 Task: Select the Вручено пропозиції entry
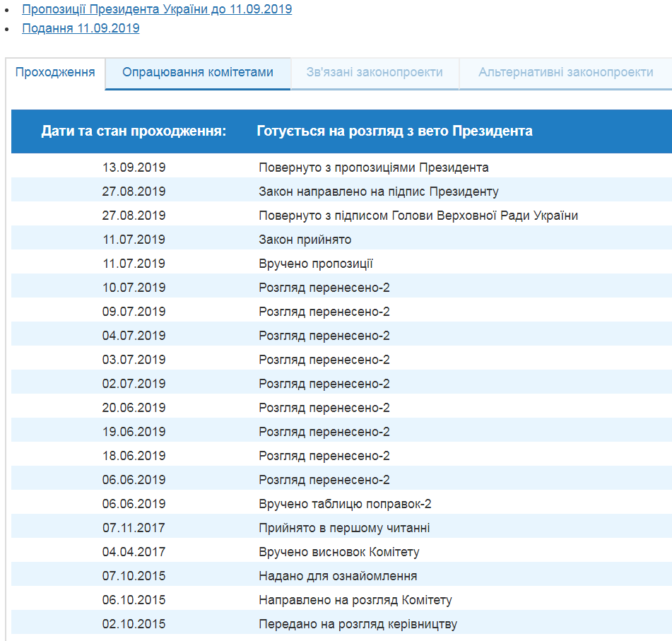315,264
